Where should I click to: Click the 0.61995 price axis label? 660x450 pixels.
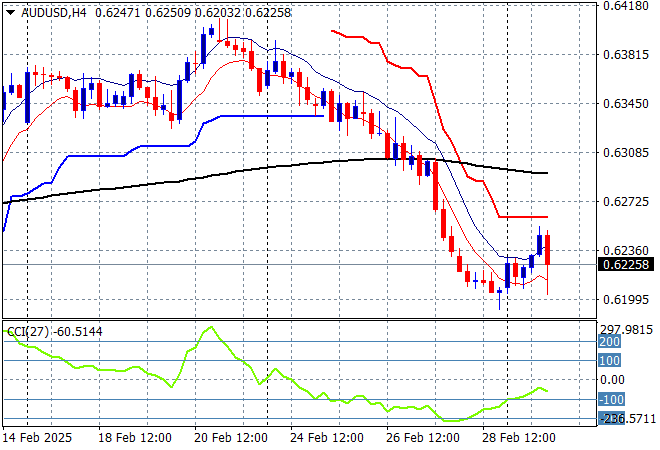[626, 300]
